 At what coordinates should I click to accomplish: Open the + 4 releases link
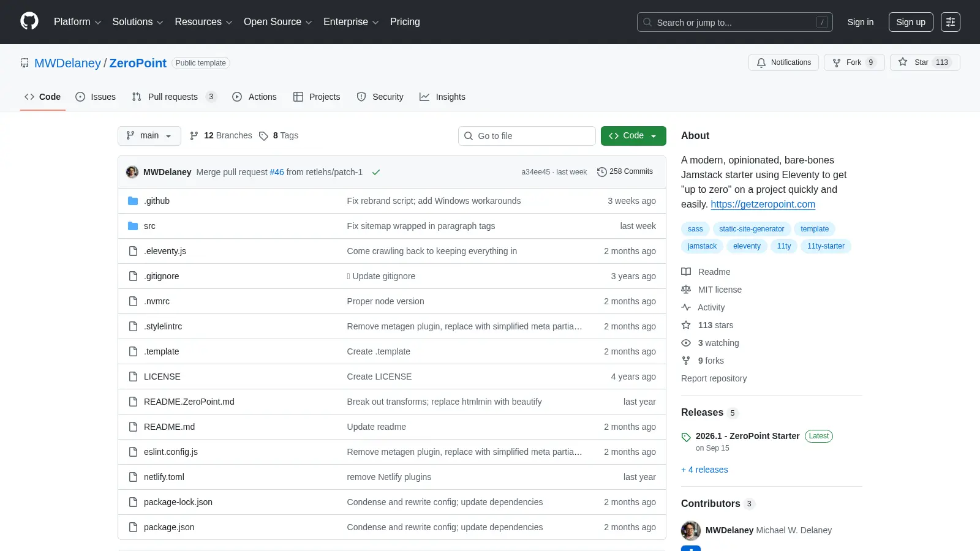click(704, 470)
